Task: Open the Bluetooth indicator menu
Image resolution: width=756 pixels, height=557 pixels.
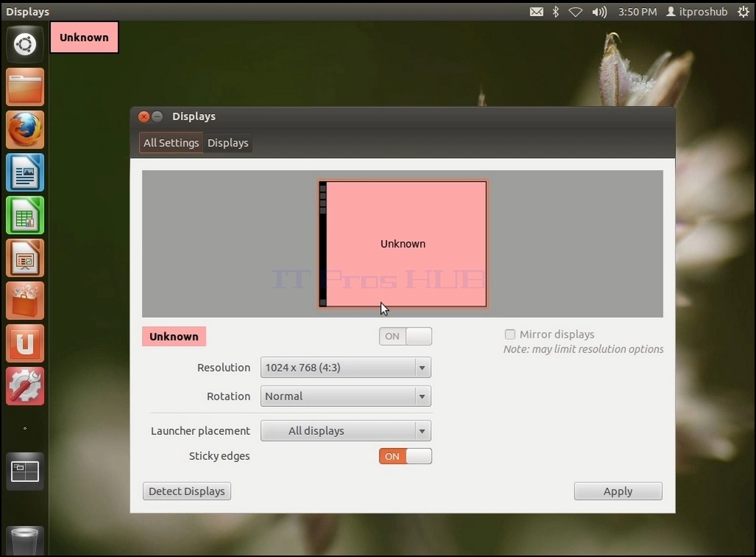Action: point(555,12)
